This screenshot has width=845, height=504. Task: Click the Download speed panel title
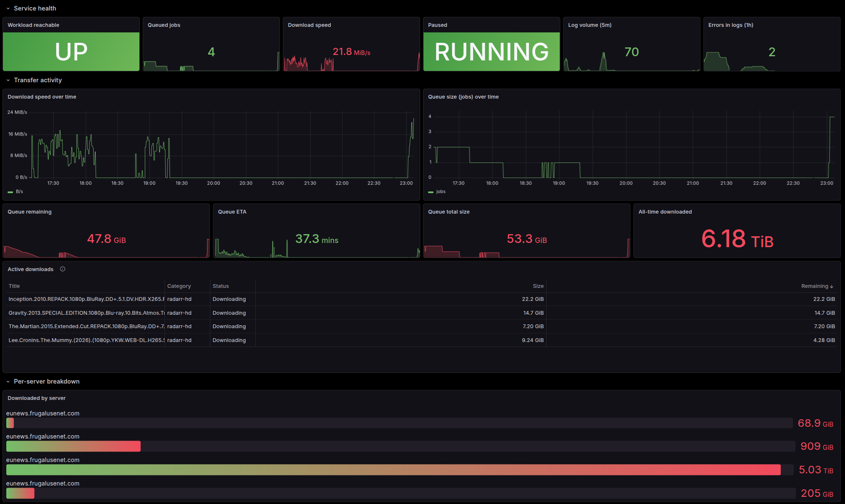tap(309, 25)
